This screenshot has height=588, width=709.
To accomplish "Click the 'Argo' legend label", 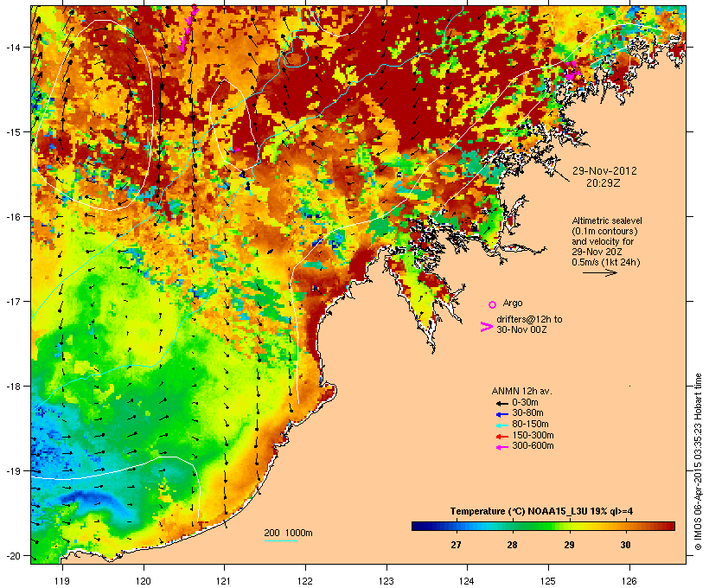I will tap(513, 303).
